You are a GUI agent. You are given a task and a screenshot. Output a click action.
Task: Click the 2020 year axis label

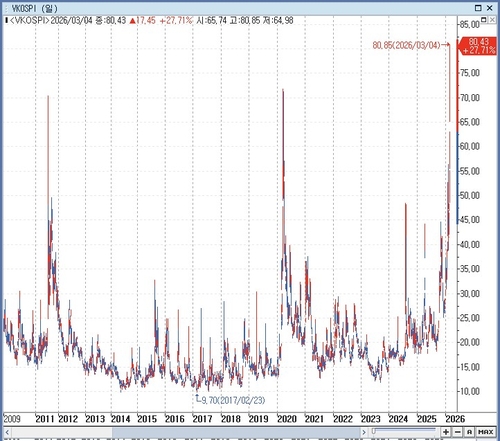click(287, 419)
